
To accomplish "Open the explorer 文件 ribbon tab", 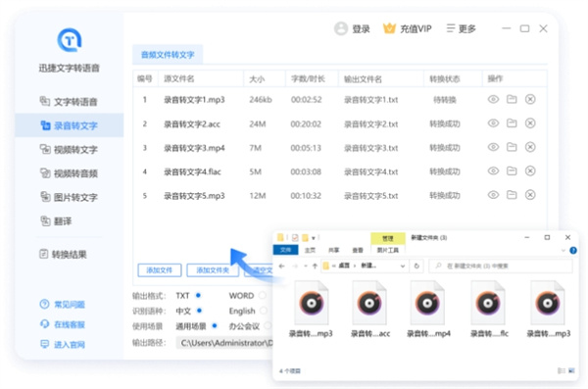I will click(286, 250).
